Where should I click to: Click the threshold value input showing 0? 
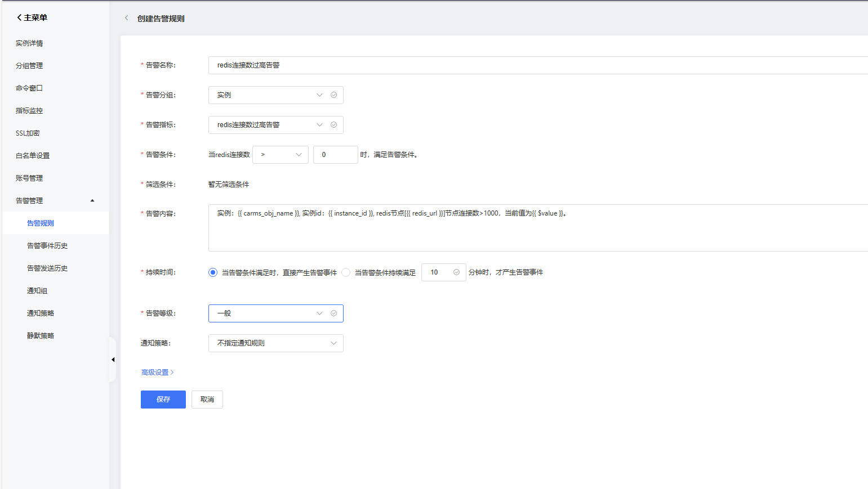(335, 155)
